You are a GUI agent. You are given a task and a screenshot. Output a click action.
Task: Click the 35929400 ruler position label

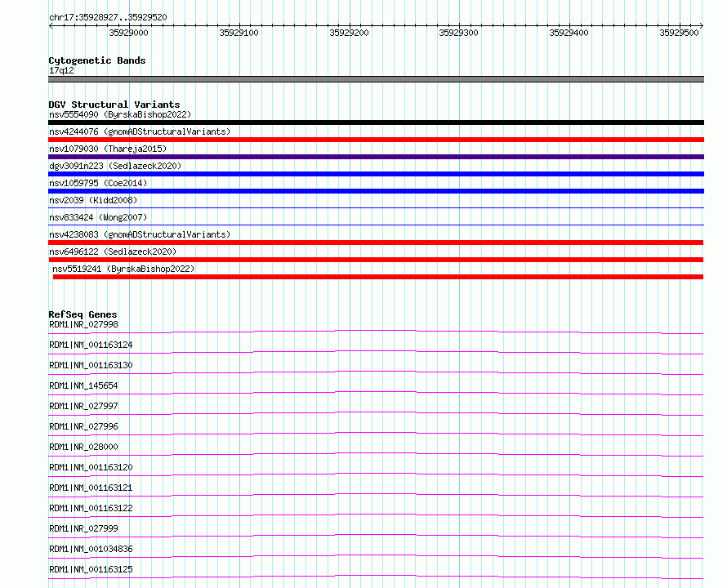569,33
